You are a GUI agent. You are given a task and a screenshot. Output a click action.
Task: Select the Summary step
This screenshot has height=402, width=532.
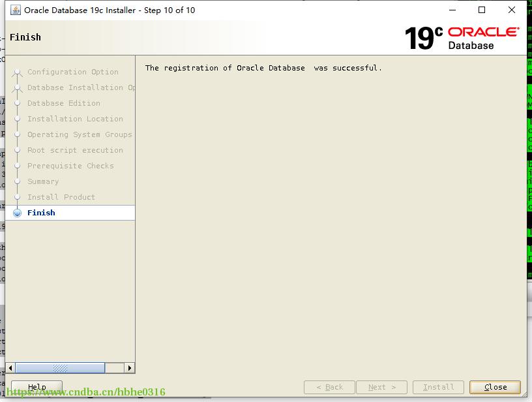pos(43,181)
